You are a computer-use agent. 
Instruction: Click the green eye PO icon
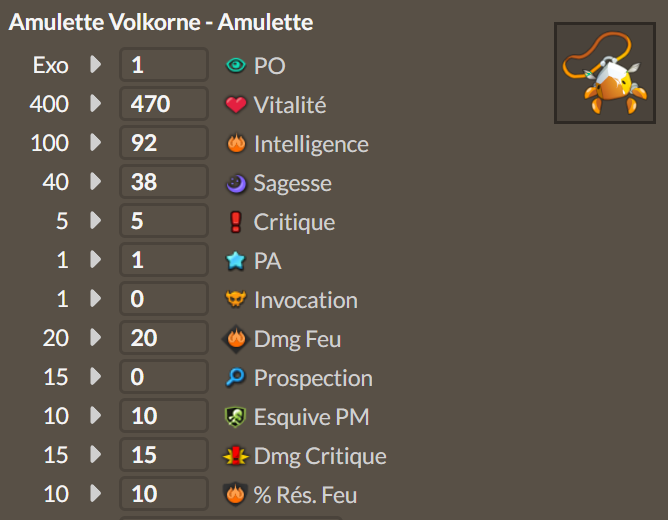click(236, 65)
